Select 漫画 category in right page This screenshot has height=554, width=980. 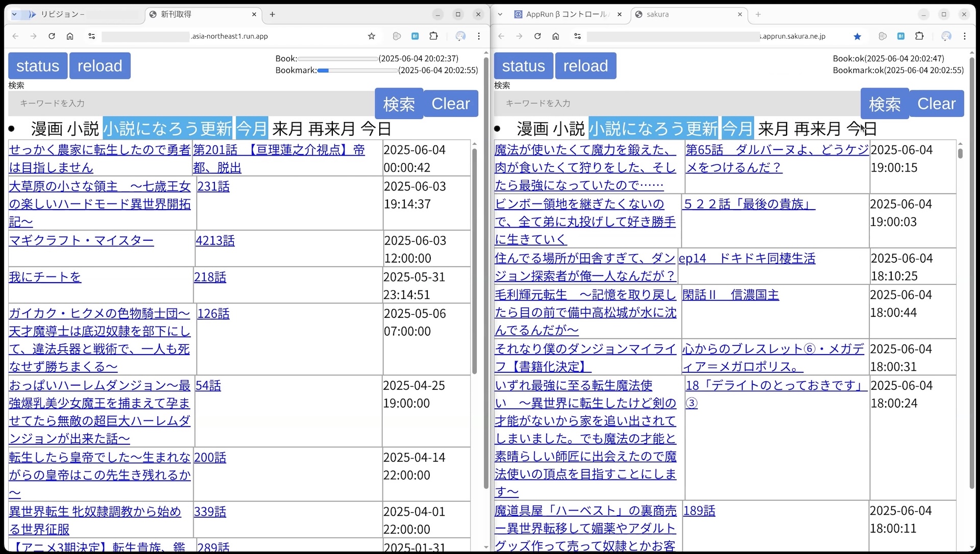pos(533,129)
